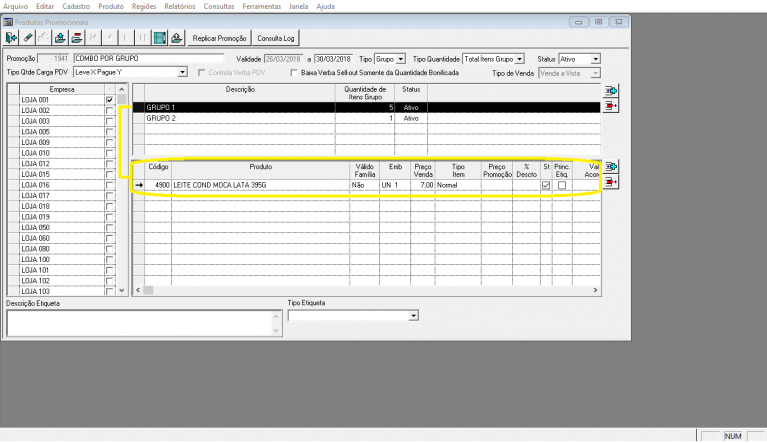Open the Regiões menu
Screen dimensions: 767x443
tap(144, 6)
